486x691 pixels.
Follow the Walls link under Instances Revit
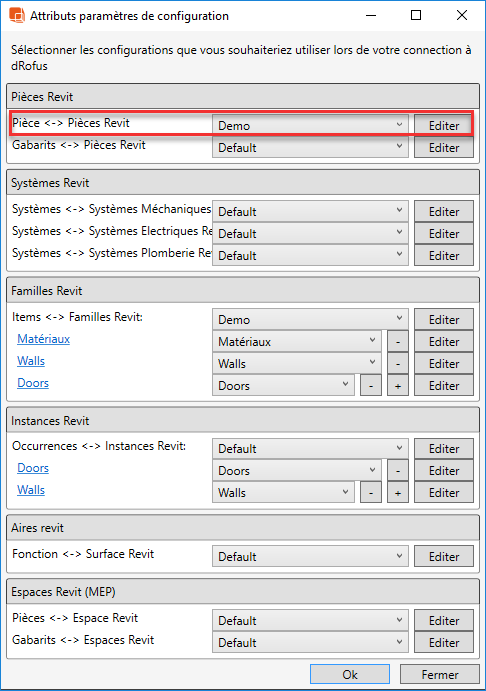coord(31,490)
